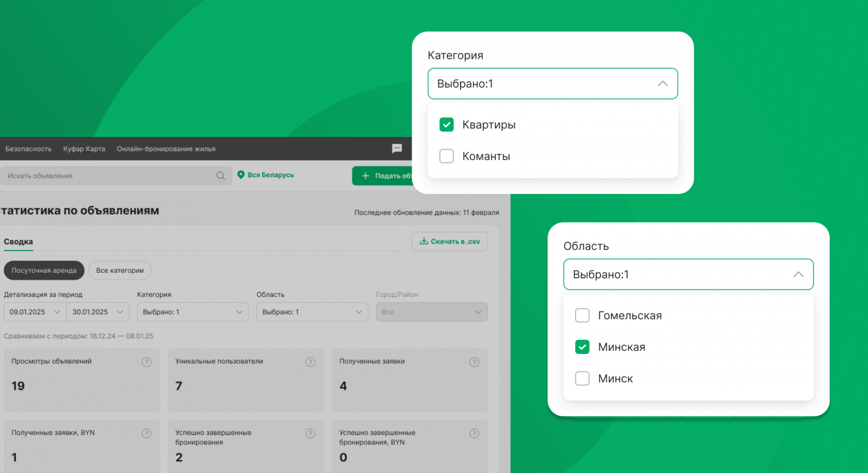
Task: Click the search magnifier icon
Action: [x=221, y=175]
